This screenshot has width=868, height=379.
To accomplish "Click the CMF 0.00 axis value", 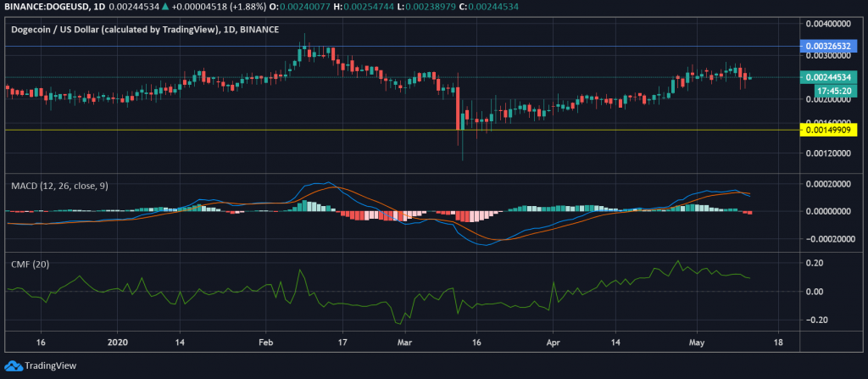I will click(x=815, y=292).
